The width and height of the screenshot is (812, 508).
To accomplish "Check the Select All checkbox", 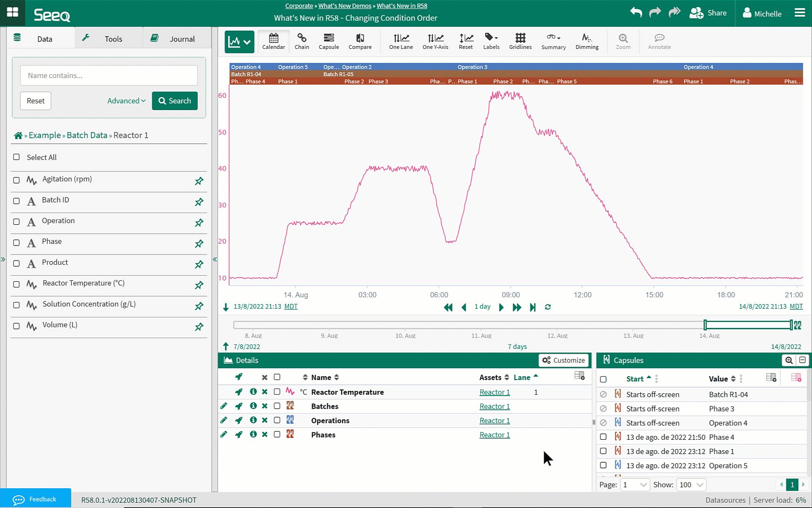I will (x=16, y=157).
